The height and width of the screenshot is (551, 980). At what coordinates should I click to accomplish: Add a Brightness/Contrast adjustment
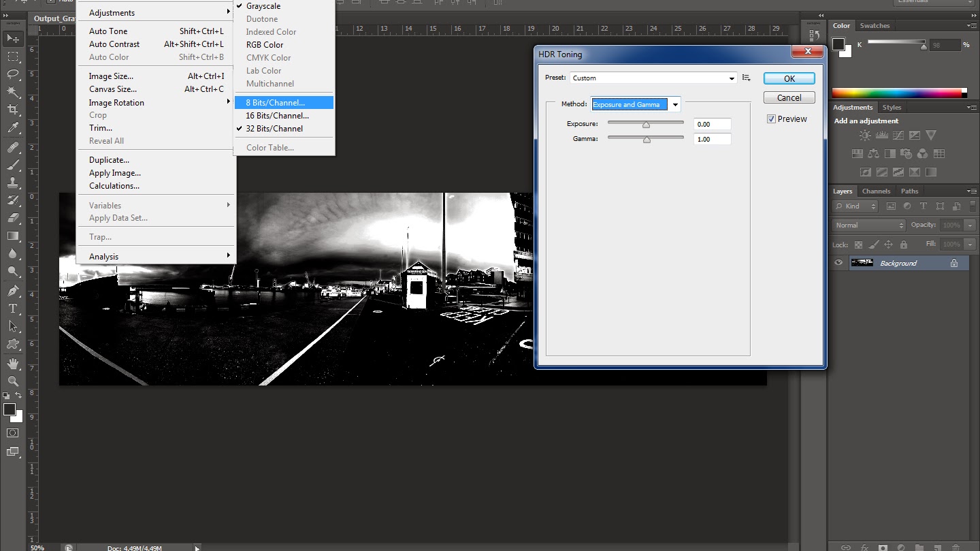point(864,136)
